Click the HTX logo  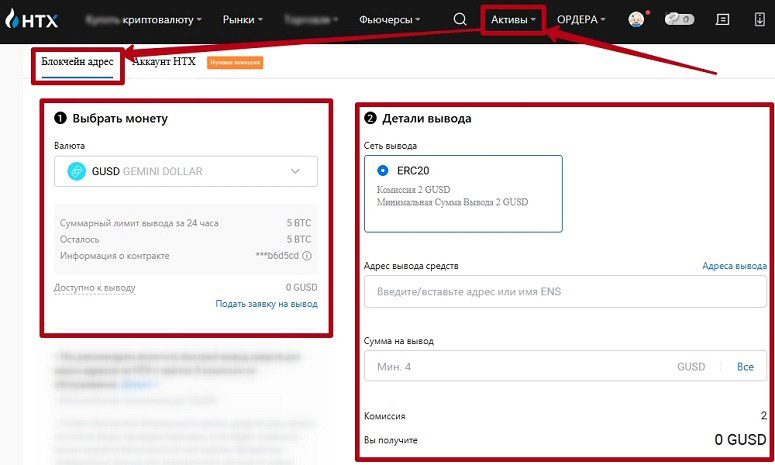coord(30,19)
